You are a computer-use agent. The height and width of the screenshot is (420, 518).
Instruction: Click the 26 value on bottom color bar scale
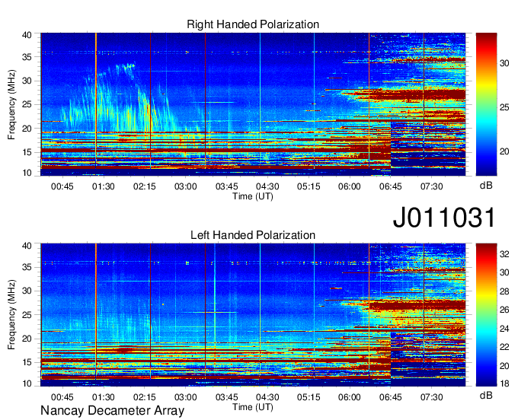pyautogui.click(x=504, y=310)
